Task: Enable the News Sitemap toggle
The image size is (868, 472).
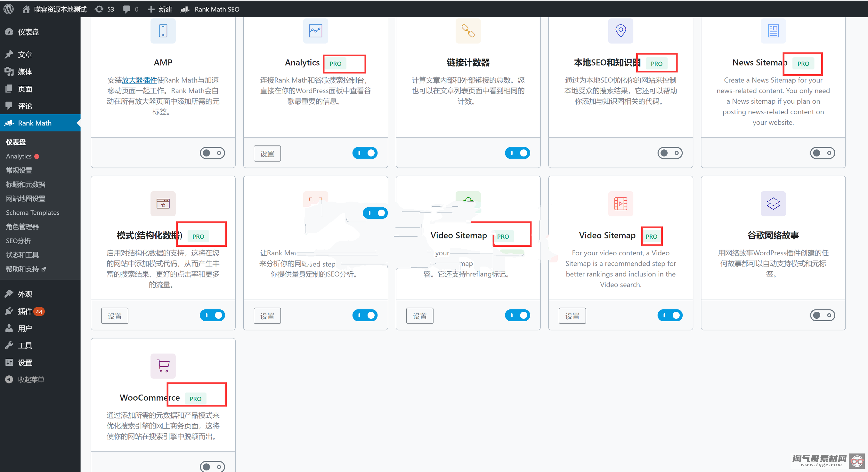Action: point(823,153)
